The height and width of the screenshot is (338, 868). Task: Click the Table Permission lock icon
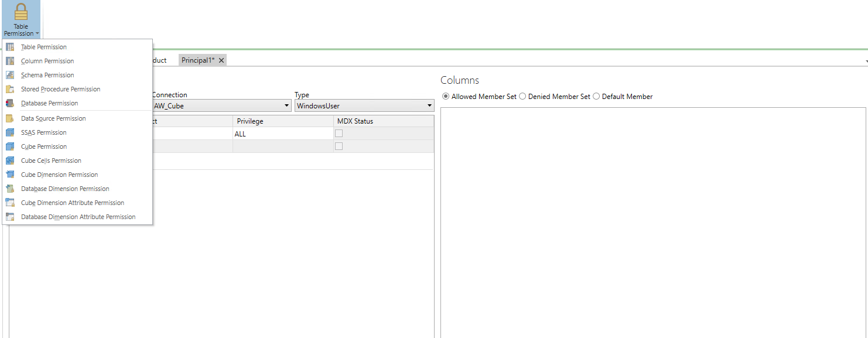[21, 12]
